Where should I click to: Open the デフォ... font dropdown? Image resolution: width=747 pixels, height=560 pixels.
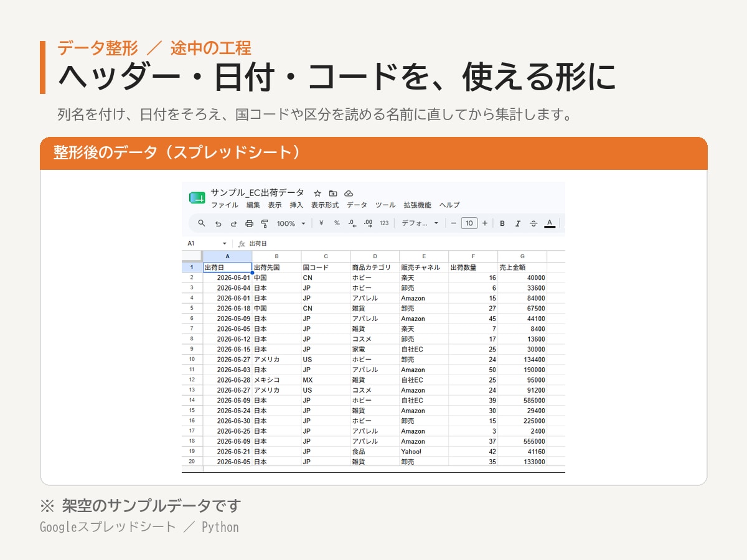pyautogui.click(x=420, y=223)
